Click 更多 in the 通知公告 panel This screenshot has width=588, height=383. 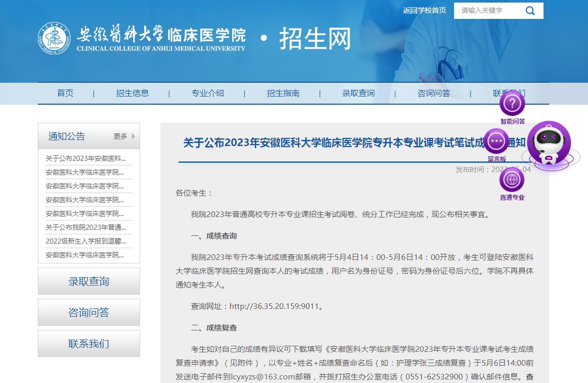[120, 136]
